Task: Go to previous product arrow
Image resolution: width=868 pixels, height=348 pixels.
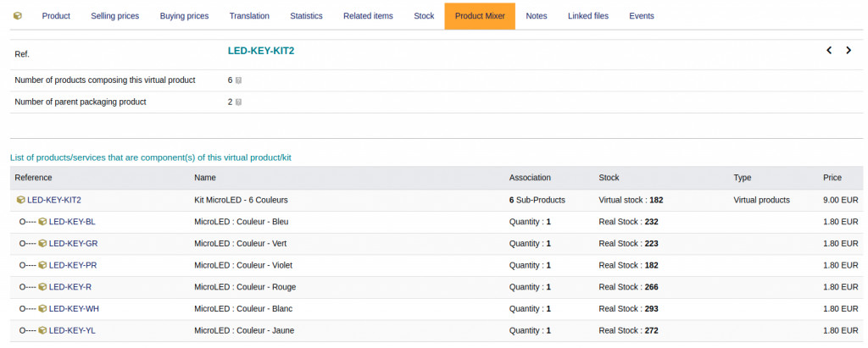Action: coord(829,50)
